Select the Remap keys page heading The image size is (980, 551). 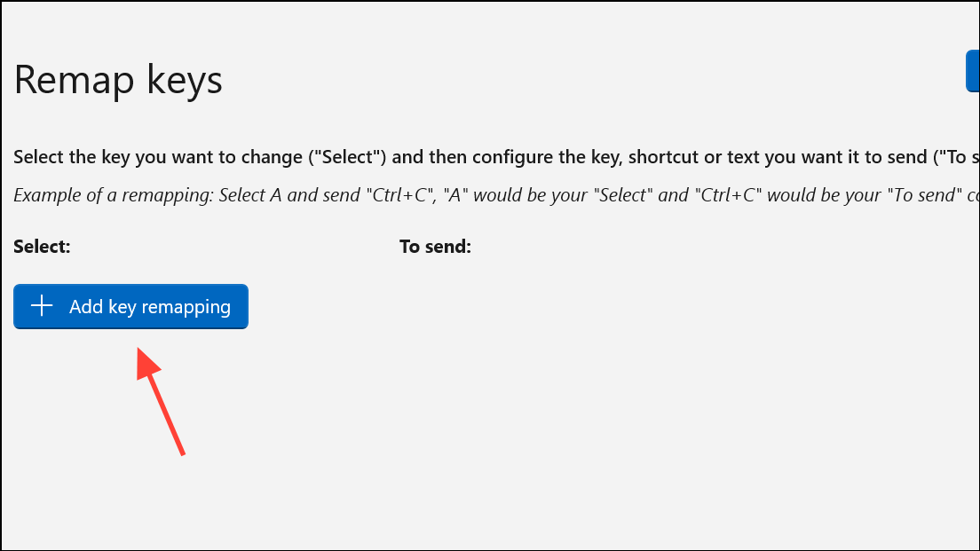point(118,80)
